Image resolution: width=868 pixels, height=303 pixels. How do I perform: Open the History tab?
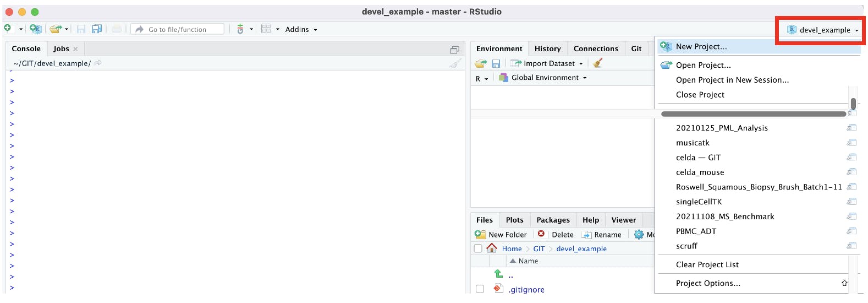[x=548, y=48]
